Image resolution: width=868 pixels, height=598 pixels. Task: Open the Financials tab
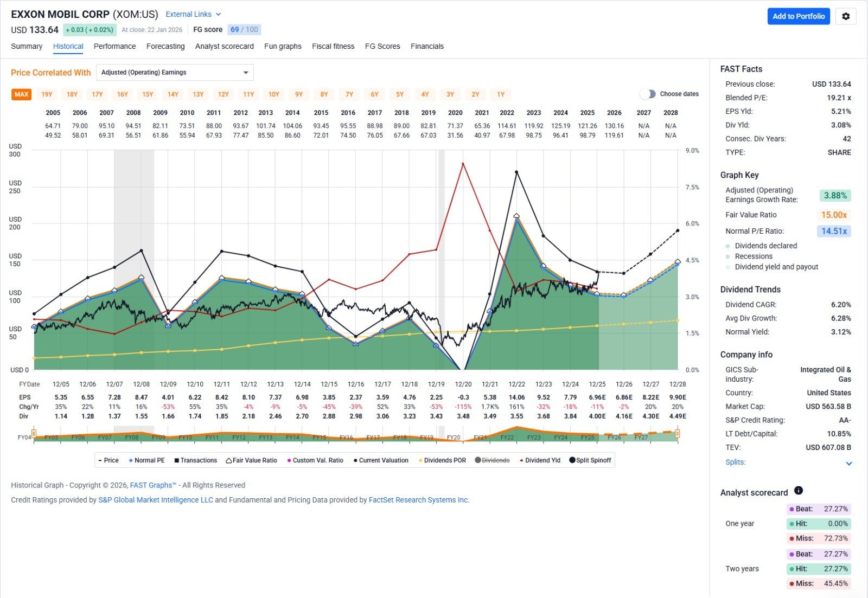click(x=427, y=47)
